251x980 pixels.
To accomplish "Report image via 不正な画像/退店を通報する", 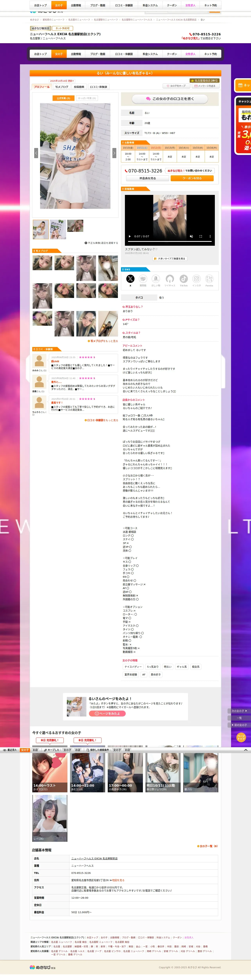I will (x=101, y=243).
